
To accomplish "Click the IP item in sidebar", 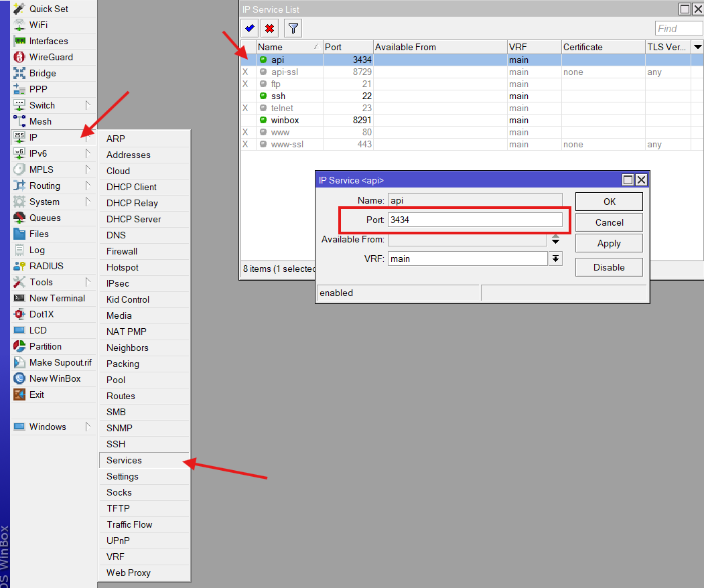I will (x=54, y=137).
